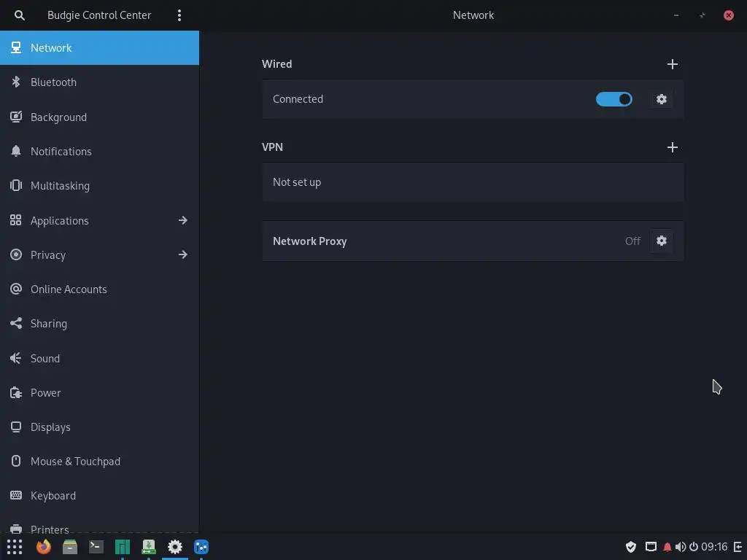Expand Applications submenu arrow
747x560 pixels.
[182, 220]
